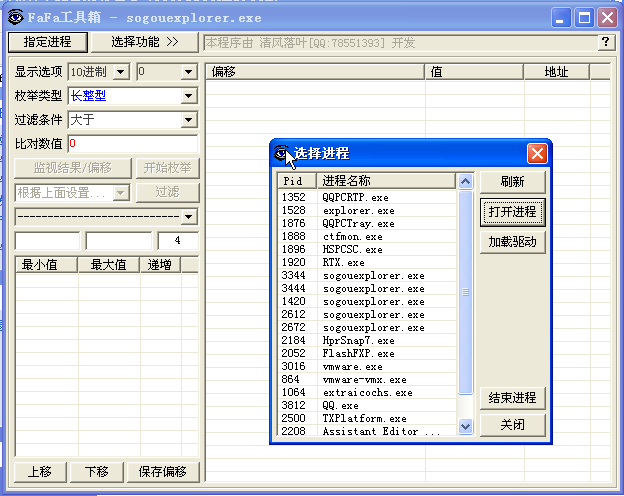
Task: Click the 结束进程 button
Action: tap(513, 398)
